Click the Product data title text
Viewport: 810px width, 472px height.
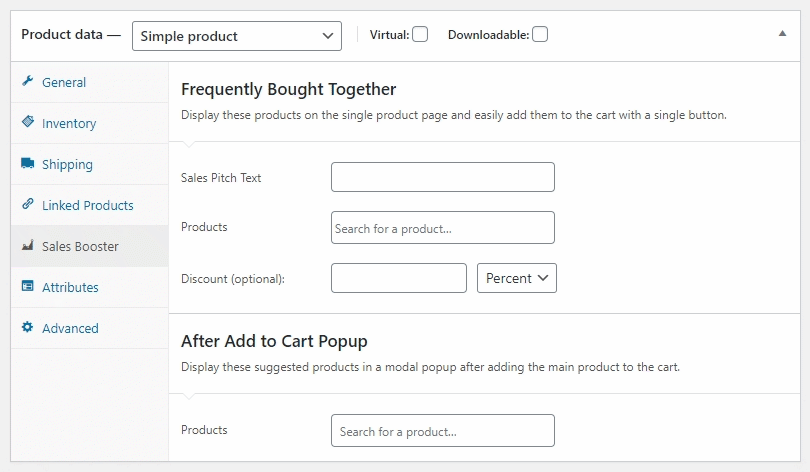pos(62,35)
